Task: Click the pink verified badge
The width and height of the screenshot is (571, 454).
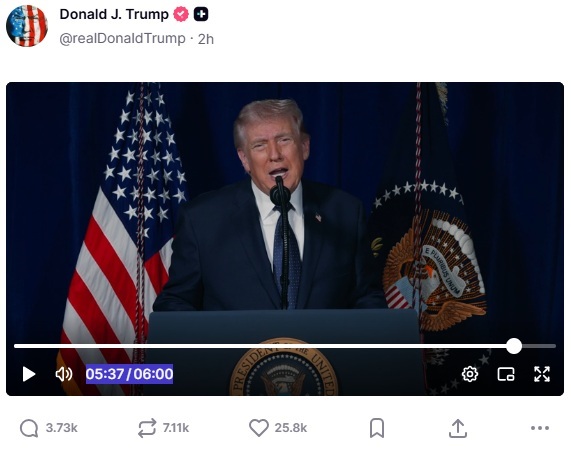Action: (181, 15)
